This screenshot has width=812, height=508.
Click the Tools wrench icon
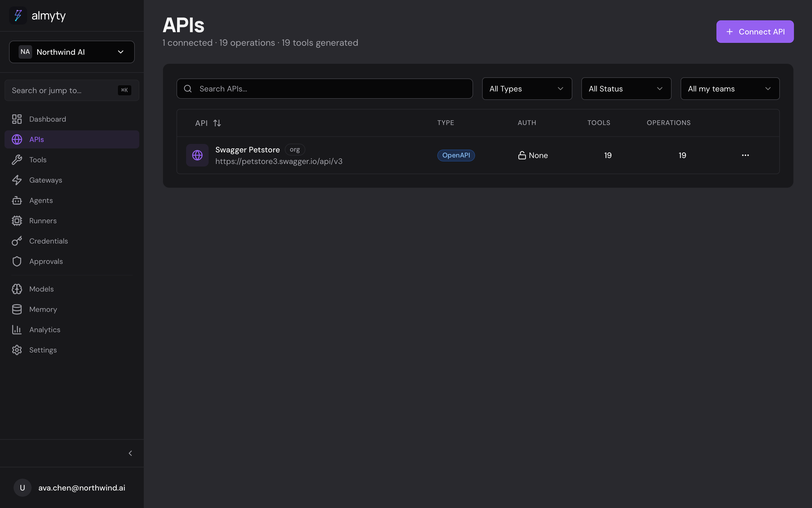tap(17, 159)
